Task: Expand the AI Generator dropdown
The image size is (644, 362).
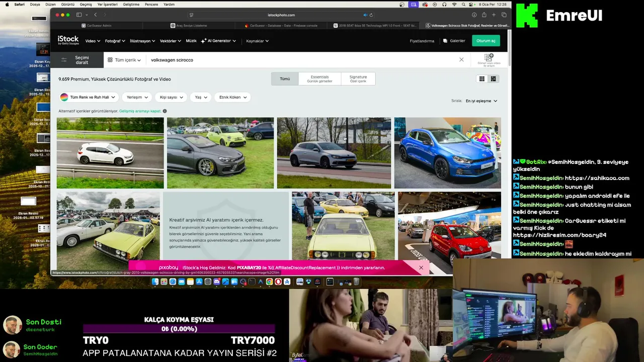Action: [218, 41]
